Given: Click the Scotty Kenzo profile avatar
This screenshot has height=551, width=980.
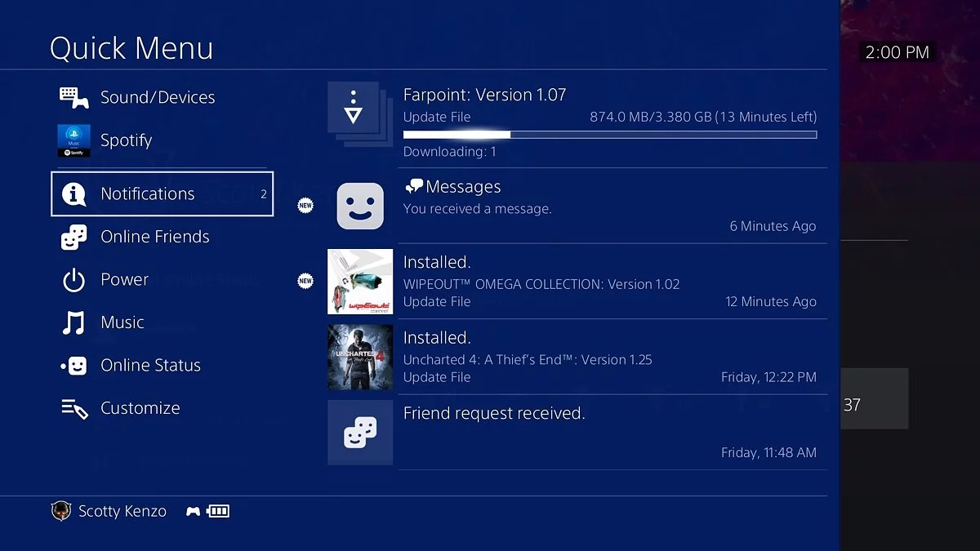Looking at the screenshot, I should point(61,512).
